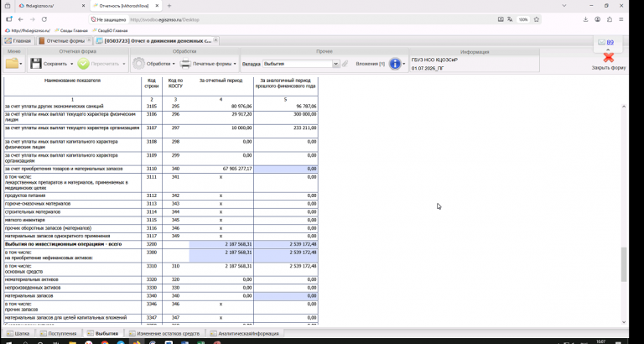Click the paperclip attachment icon
Viewport: 644px width, 344px height.
pyautogui.click(x=345, y=64)
